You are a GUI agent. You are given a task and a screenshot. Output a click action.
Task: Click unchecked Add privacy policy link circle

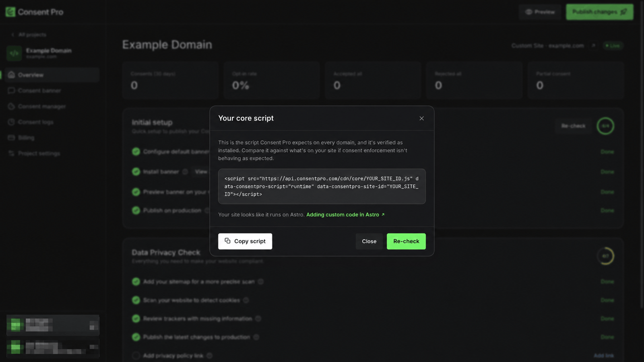click(136, 356)
